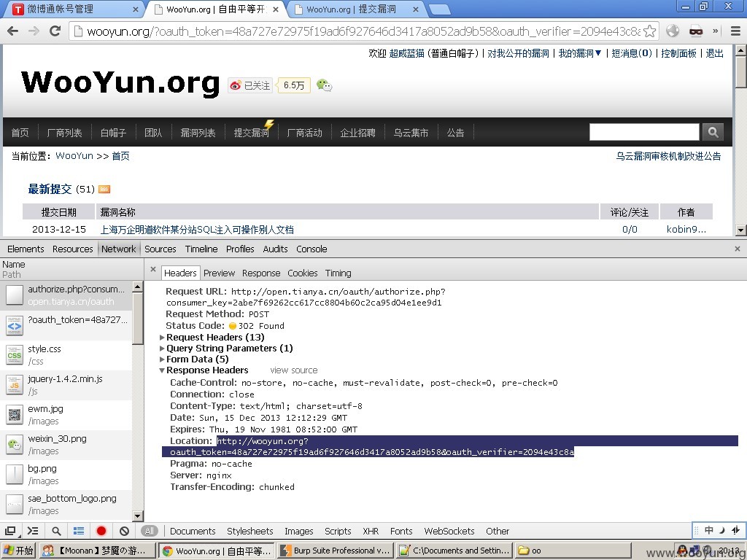Screen dimensions: 747x560
Task: Filter network by Images
Action: (298, 531)
